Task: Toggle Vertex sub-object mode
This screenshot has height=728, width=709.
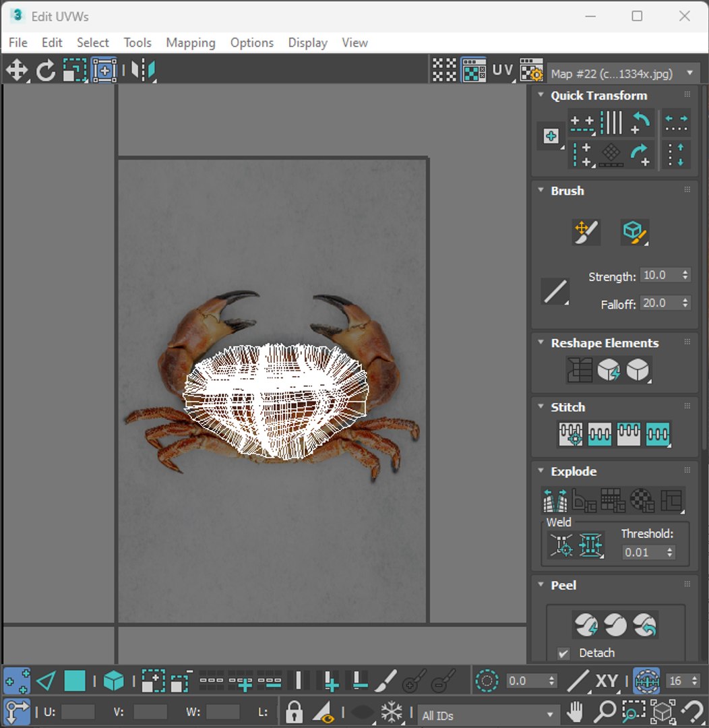Action: coord(17,681)
